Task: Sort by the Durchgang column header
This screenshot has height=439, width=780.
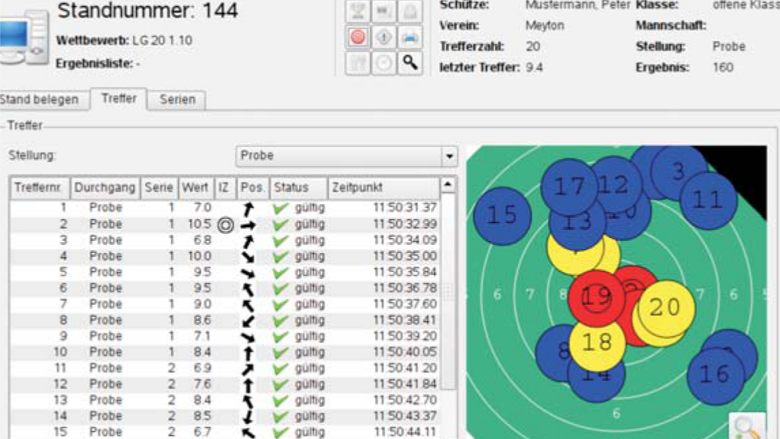Action: point(105,187)
